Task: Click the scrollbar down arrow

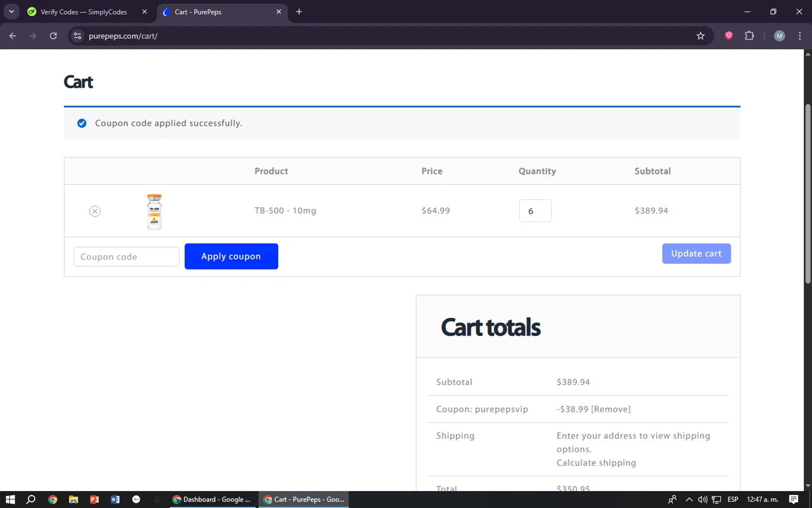Action: click(808, 486)
